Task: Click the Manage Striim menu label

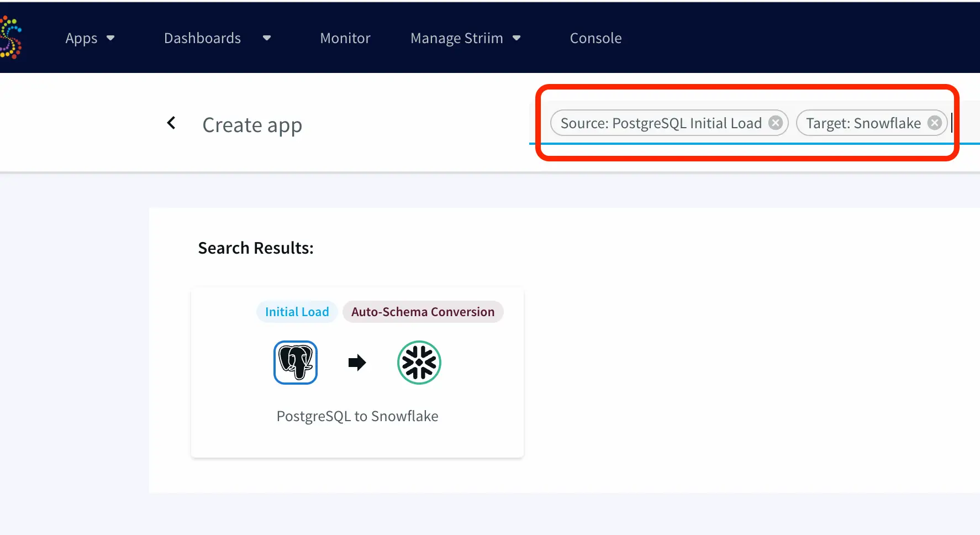Action: click(x=456, y=38)
